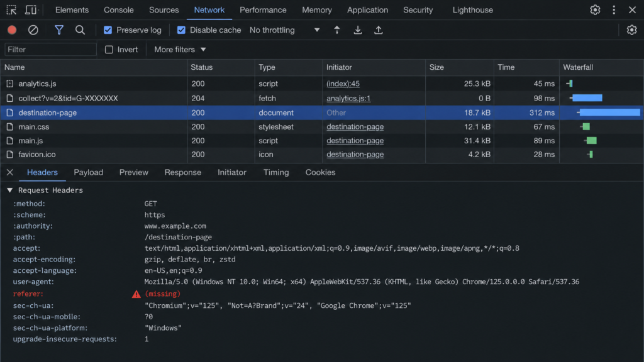Click the favicon.ico file icon

tap(10, 155)
